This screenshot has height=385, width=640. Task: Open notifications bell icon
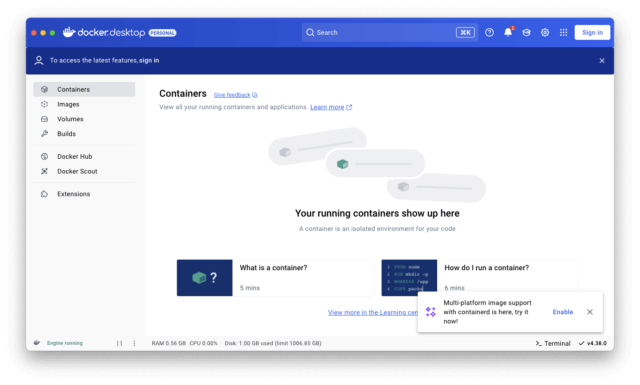(x=508, y=32)
